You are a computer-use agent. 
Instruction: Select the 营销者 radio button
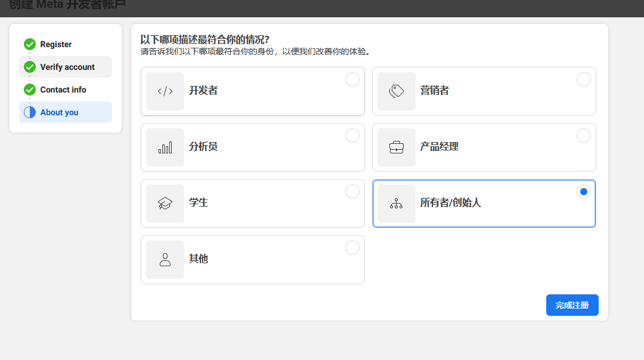point(584,79)
